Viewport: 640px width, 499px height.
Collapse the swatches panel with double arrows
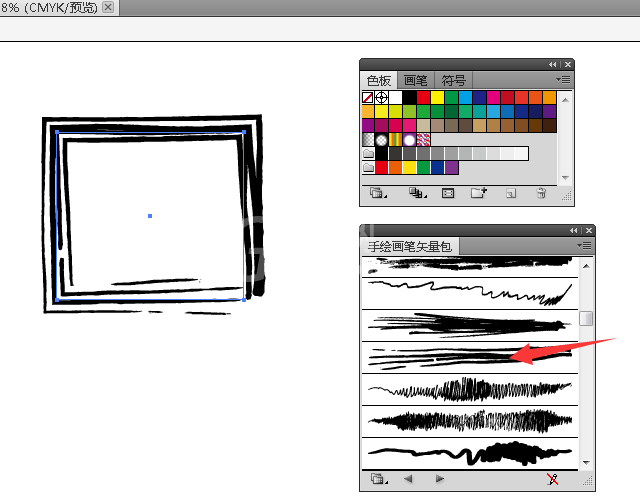click(x=552, y=64)
